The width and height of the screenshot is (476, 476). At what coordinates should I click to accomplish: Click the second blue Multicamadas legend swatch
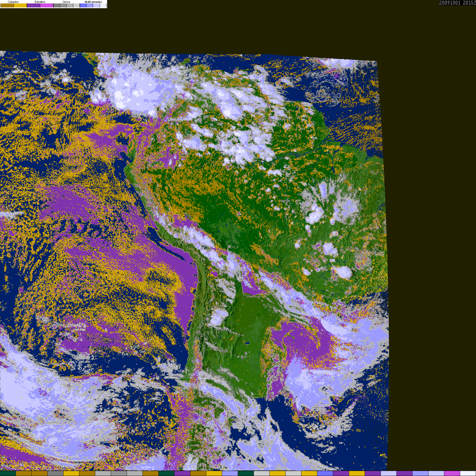tap(90, 5)
